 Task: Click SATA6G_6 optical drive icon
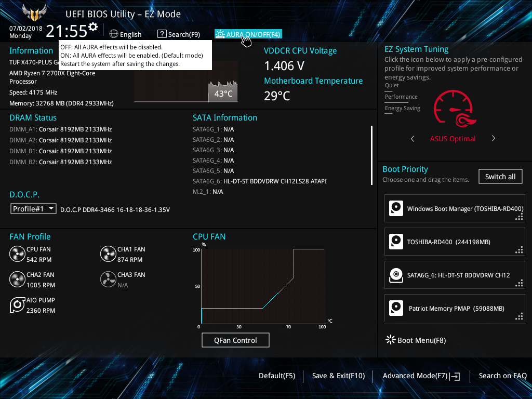(x=396, y=275)
